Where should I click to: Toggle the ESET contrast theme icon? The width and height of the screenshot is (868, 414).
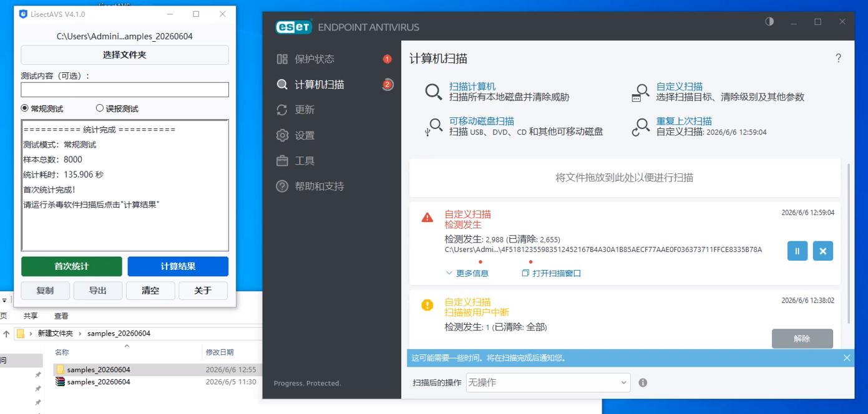769,22
